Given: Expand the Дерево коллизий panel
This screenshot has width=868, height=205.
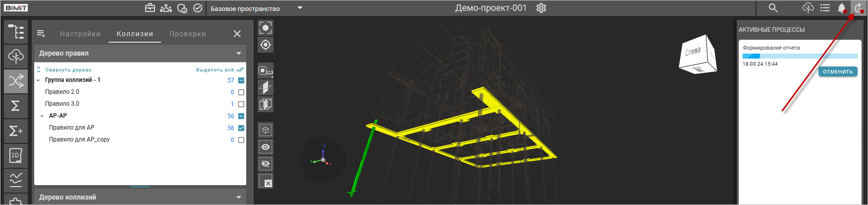Looking at the screenshot, I should (x=239, y=197).
